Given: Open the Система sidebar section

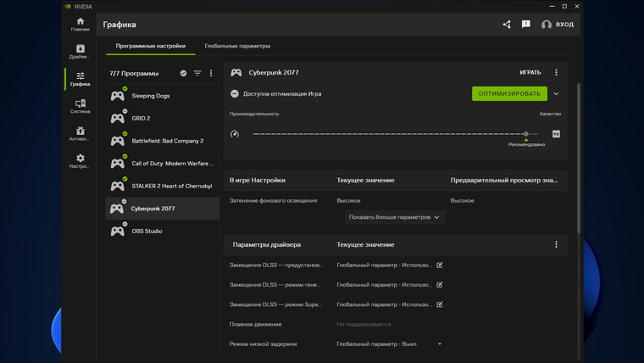Looking at the screenshot, I should (80, 106).
